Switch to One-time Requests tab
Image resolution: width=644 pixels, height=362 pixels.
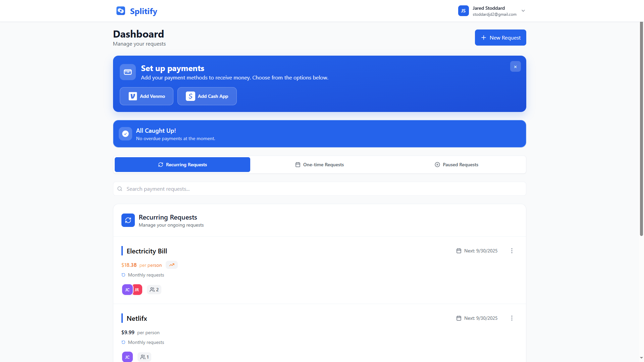[x=319, y=165]
